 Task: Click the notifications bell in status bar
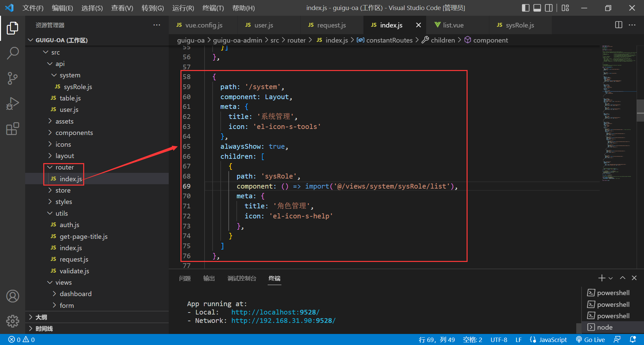pyautogui.click(x=633, y=340)
